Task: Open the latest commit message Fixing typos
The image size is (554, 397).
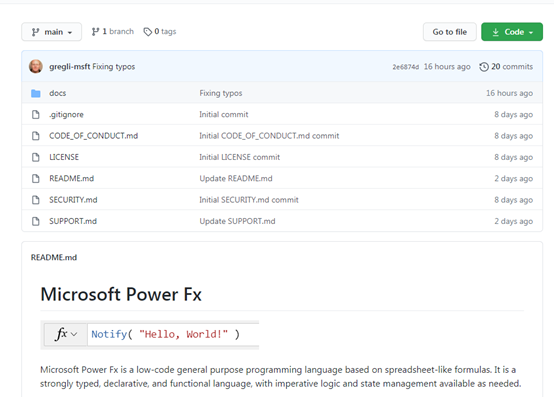Action: point(114,66)
